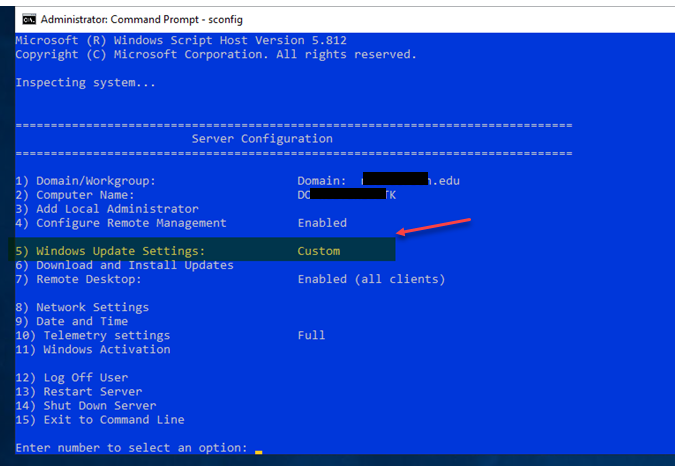
Task: Select highlighted '5) Windows Update Settings:' line
Action: tap(202, 250)
